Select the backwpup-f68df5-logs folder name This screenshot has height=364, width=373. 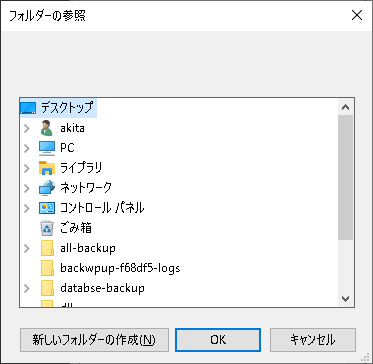click(120, 268)
